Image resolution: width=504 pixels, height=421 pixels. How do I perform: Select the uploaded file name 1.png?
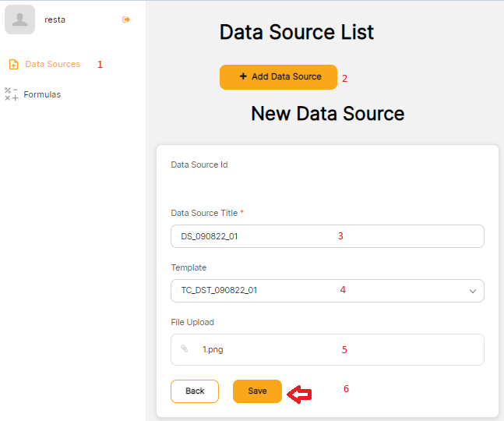pos(213,349)
